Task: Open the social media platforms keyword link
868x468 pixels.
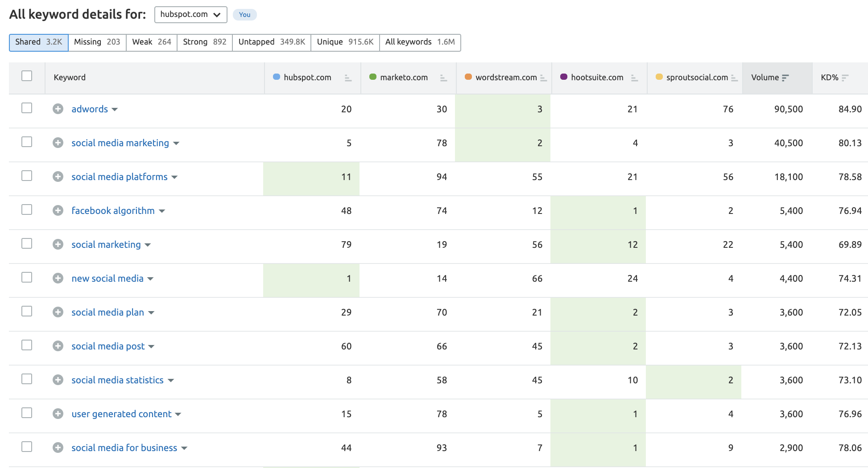Action: pyautogui.click(x=119, y=177)
